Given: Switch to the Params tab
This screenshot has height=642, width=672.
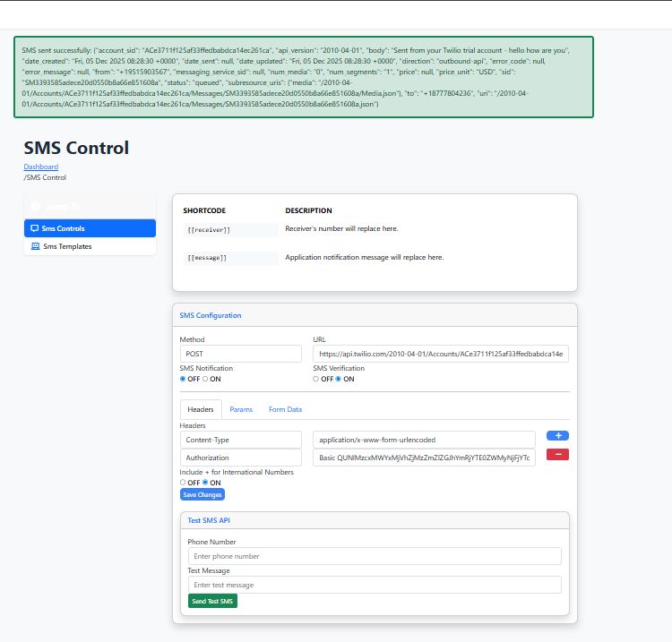Looking at the screenshot, I should click(x=241, y=409).
